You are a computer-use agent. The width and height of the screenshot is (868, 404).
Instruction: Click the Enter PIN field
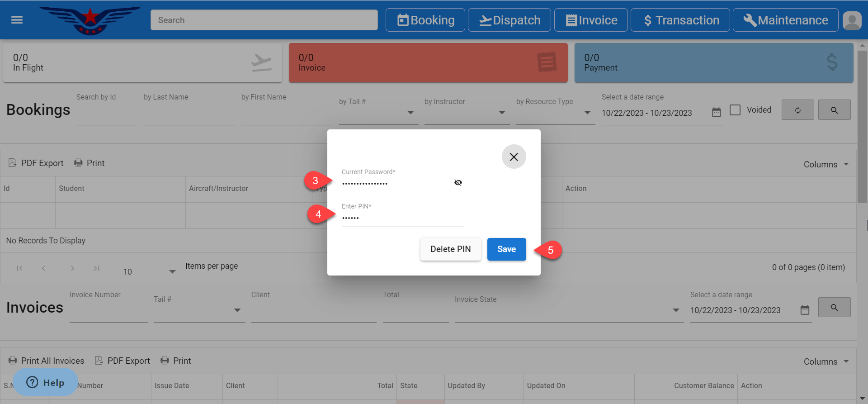coord(402,218)
